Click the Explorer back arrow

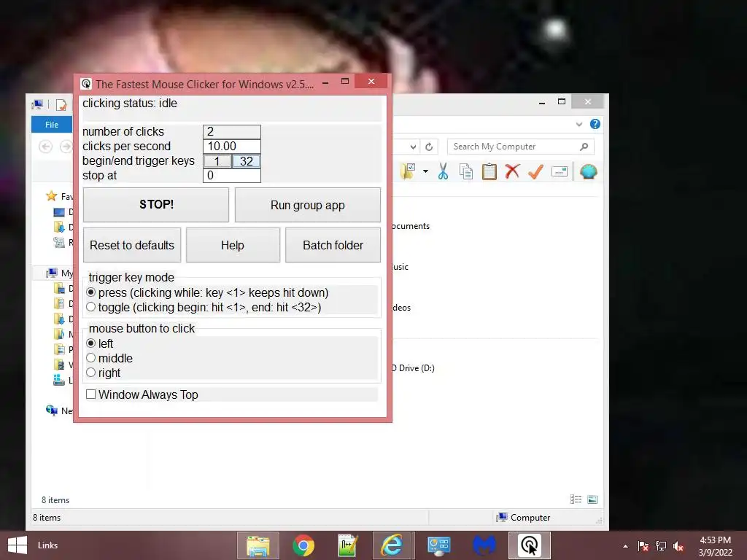tap(46, 147)
